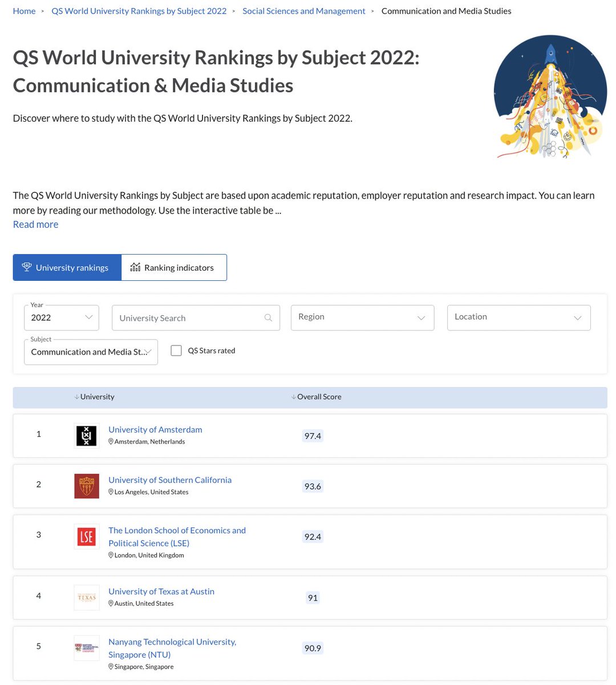The width and height of the screenshot is (616, 685).
Task: Click the location pin for Austin, United States
Action: 111,603
